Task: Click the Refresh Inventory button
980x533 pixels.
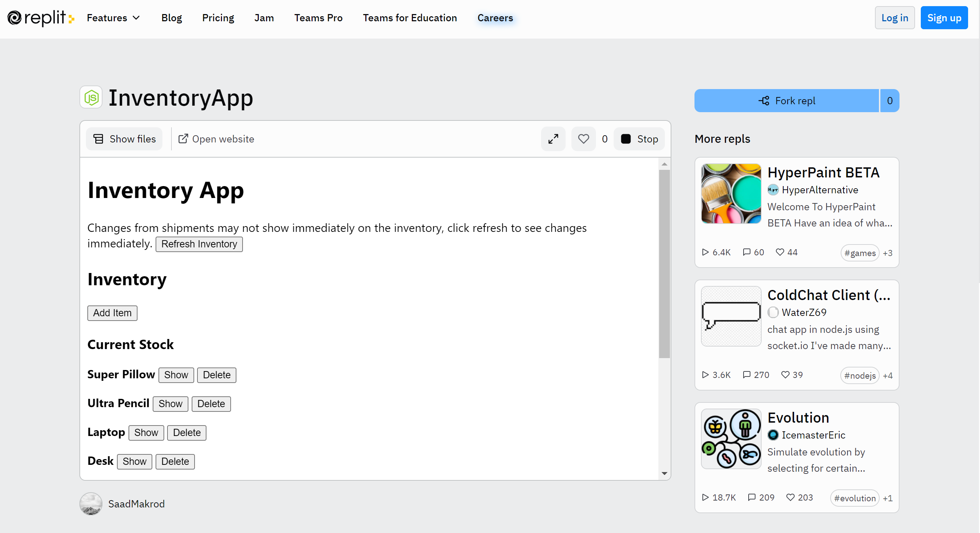Action: (199, 244)
